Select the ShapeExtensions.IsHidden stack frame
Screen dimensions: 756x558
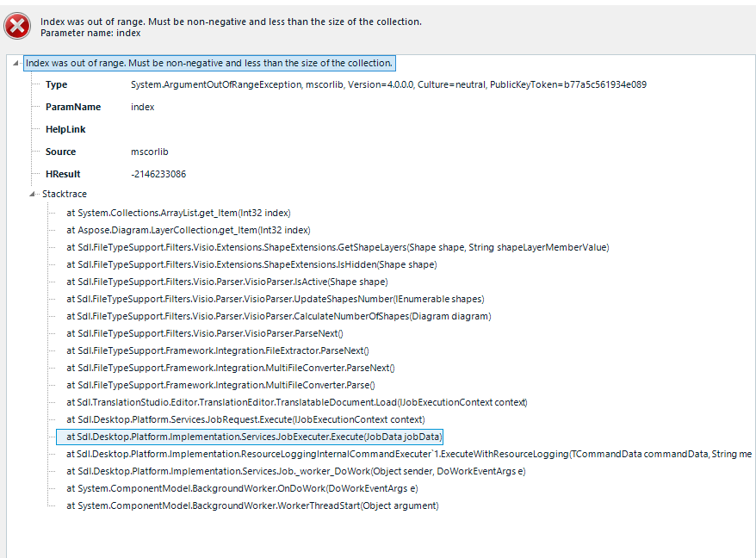click(x=251, y=264)
